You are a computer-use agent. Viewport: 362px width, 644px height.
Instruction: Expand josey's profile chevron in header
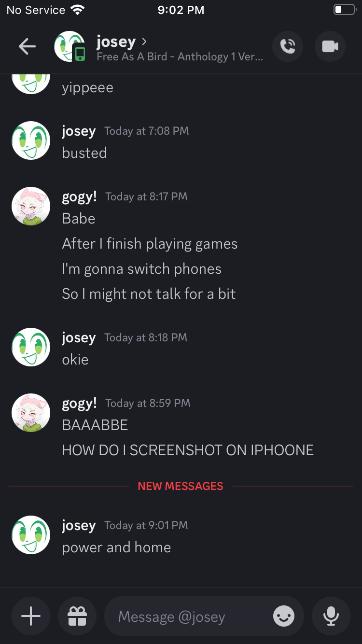tap(144, 42)
